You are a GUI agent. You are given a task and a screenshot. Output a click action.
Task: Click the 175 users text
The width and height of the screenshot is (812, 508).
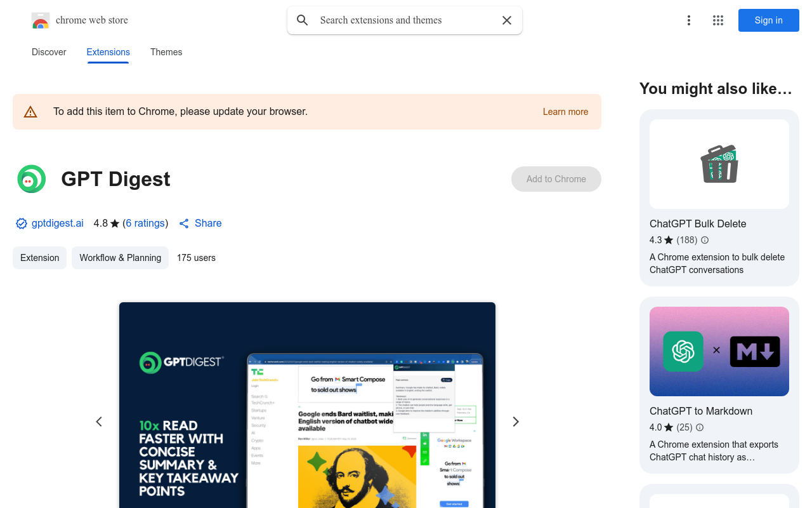click(196, 258)
